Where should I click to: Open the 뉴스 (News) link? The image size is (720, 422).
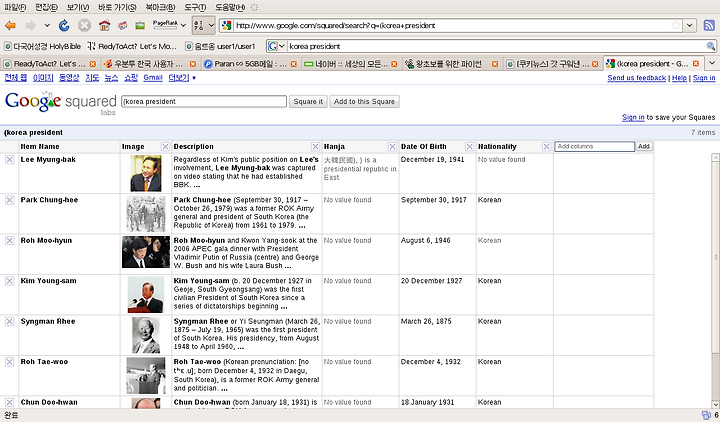(111, 78)
